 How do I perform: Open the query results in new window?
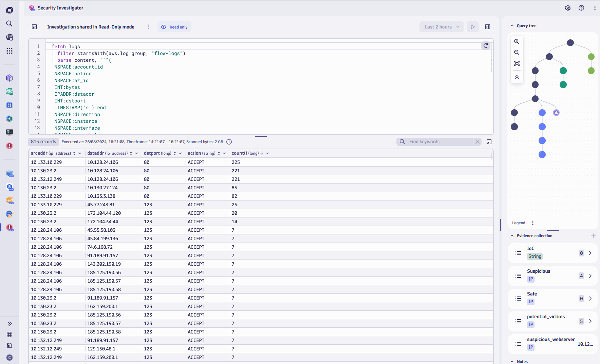[x=489, y=141]
